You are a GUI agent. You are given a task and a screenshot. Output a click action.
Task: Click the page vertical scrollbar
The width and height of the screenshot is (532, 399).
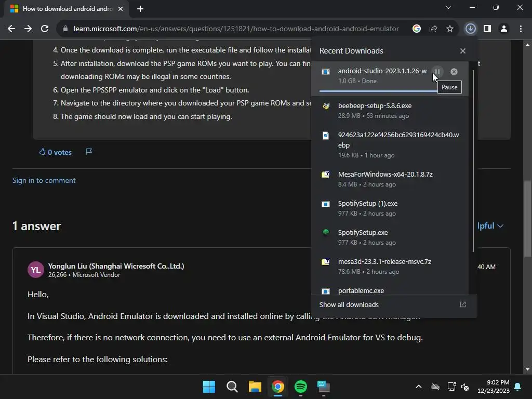(x=527, y=219)
